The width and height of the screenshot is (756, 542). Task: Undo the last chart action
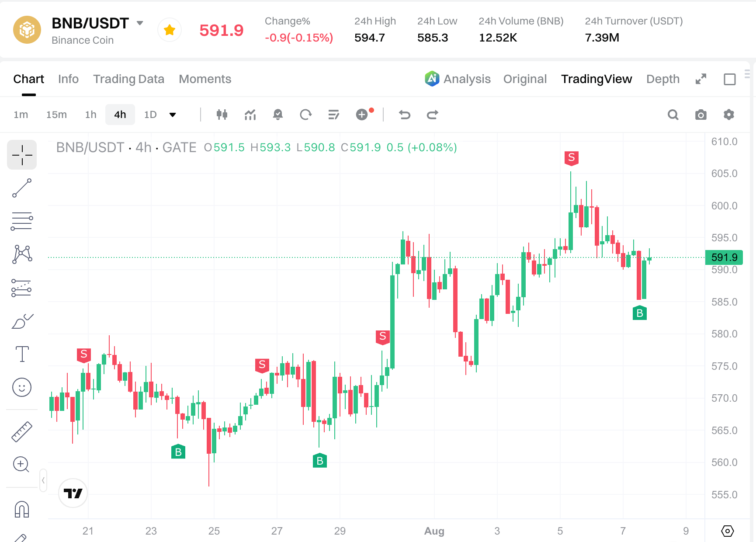(x=405, y=115)
